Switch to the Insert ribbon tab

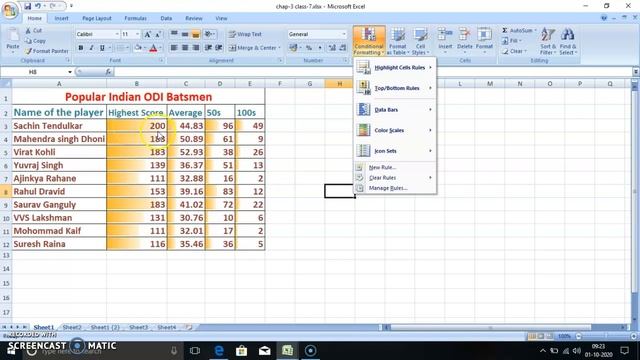[x=62, y=18]
